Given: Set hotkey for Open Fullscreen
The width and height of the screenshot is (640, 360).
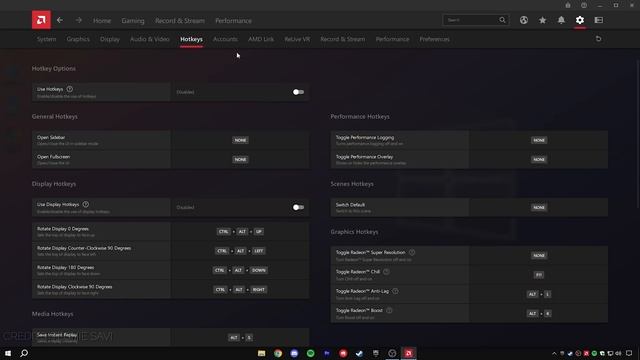Looking at the screenshot, I should pos(240,160).
